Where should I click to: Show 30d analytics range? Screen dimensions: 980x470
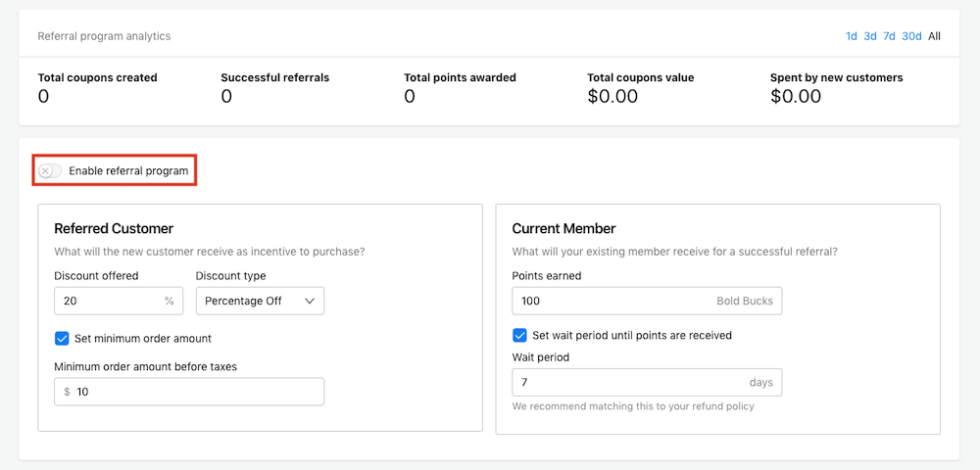(911, 36)
